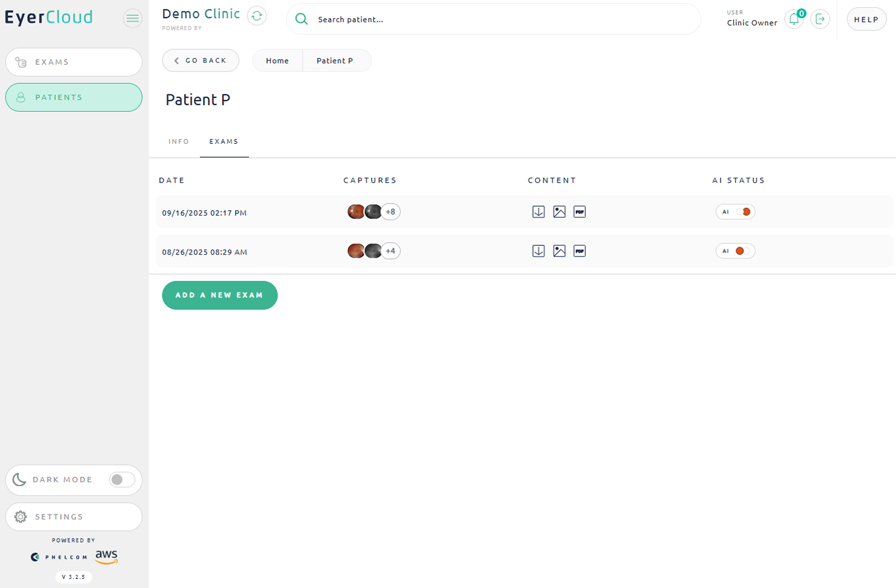
Task: Click the Go Back button
Action: click(x=200, y=60)
